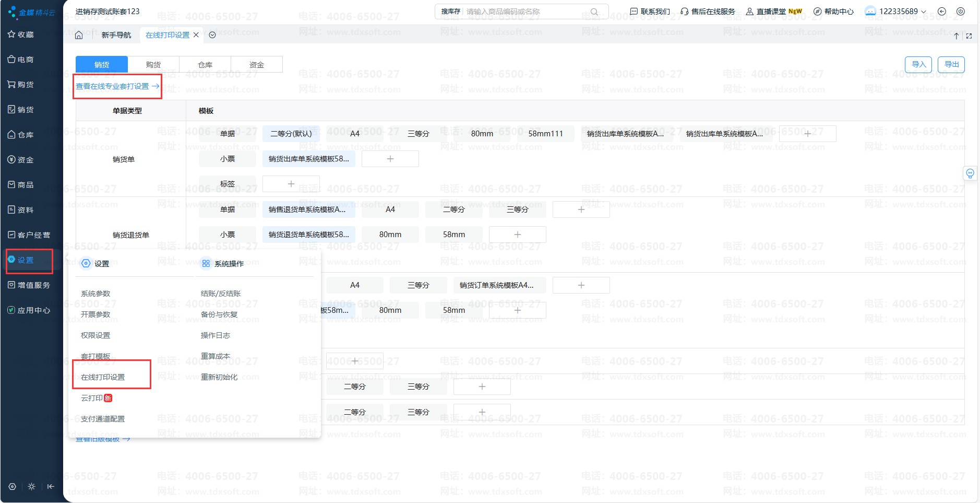Click the home icon in tab bar
The height and width of the screenshot is (503, 980).
coord(79,35)
